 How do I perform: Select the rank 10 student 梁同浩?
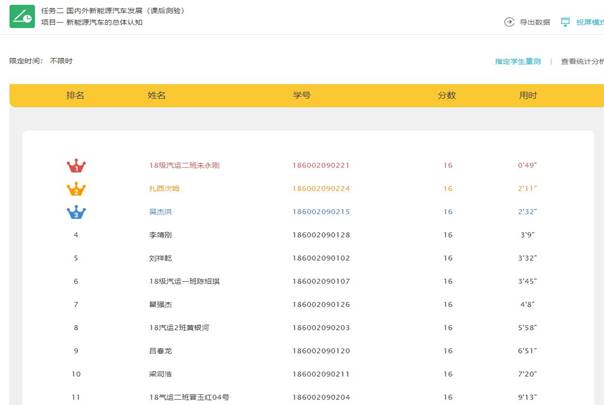(x=160, y=374)
